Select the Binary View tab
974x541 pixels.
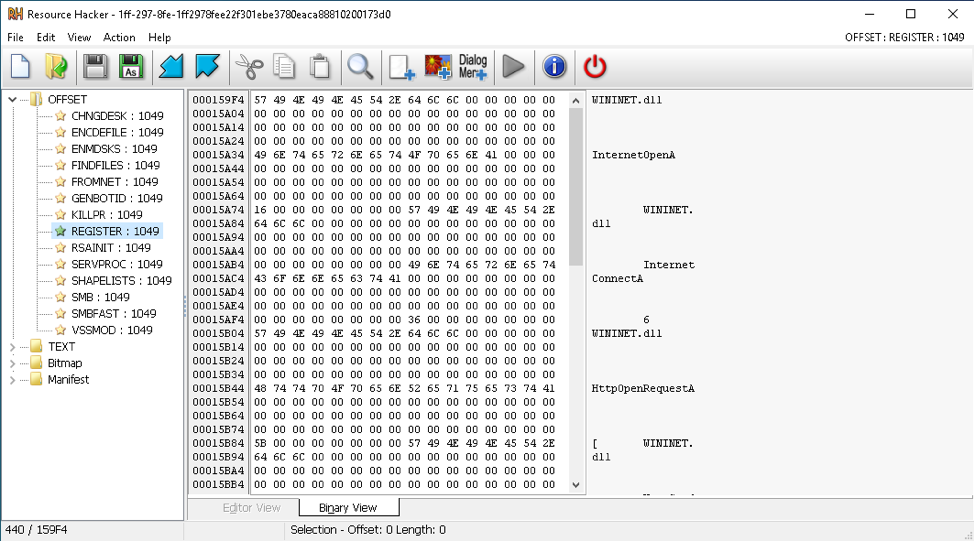(349, 508)
